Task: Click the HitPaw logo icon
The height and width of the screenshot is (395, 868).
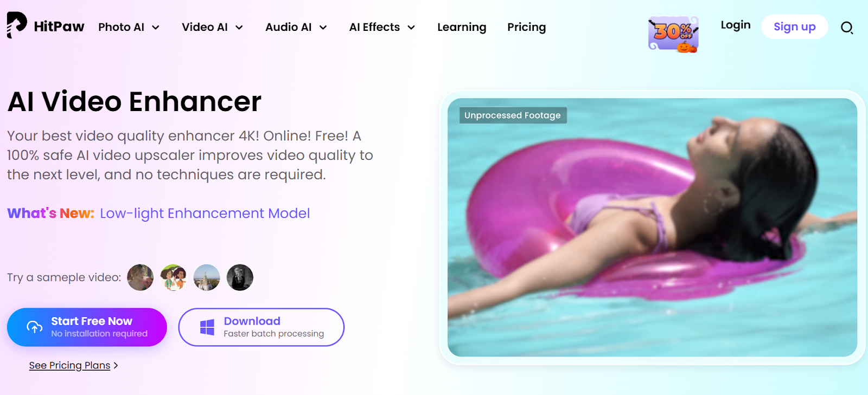Action: 17,25
